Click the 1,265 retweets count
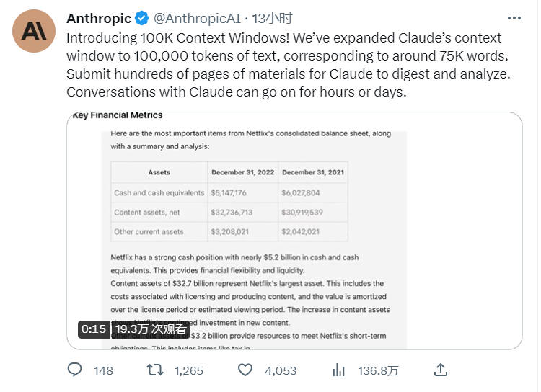The height and width of the screenshot is (392, 541). (189, 371)
